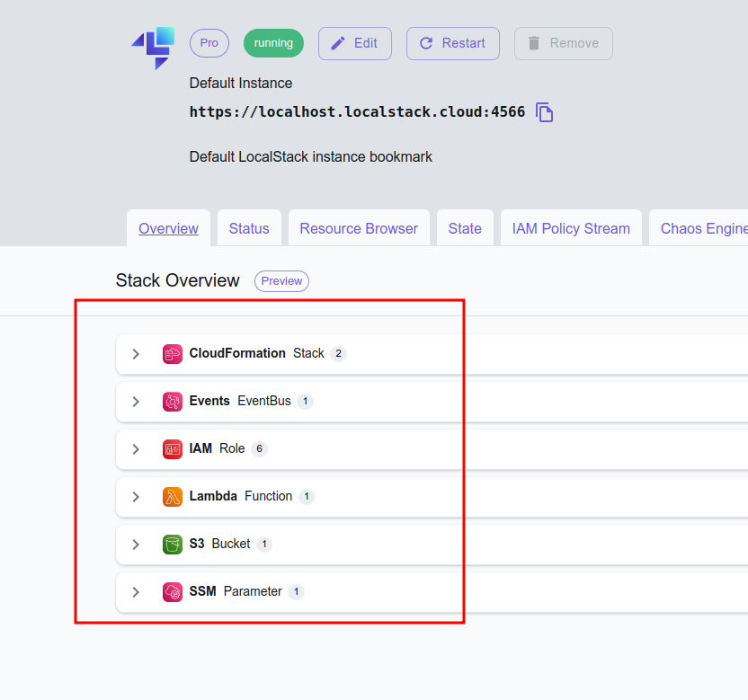
Task: Open the IAM Policy Stream tab
Action: [x=571, y=228]
